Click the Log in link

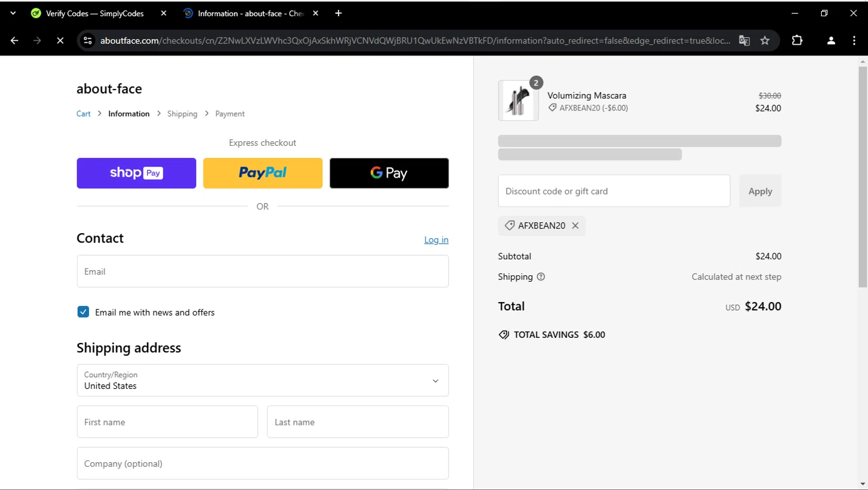(x=436, y=240)
